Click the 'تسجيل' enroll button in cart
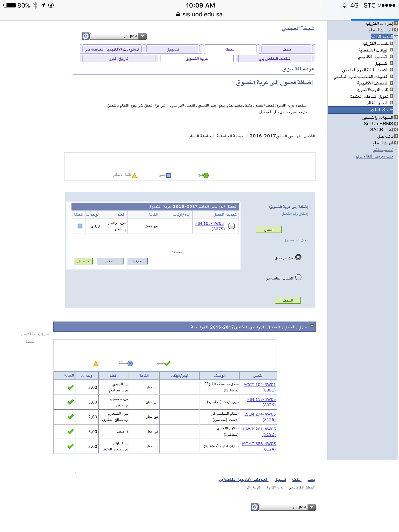The width and height of the screenshot is (399, 532). coord(83,261)
